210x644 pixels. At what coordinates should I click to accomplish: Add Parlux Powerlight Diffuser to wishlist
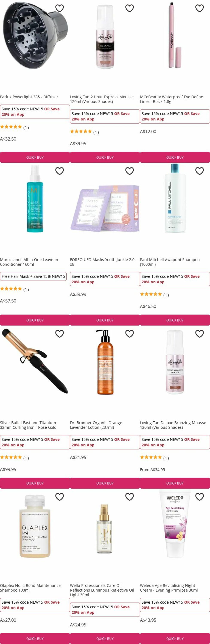[x=59, y=8]
